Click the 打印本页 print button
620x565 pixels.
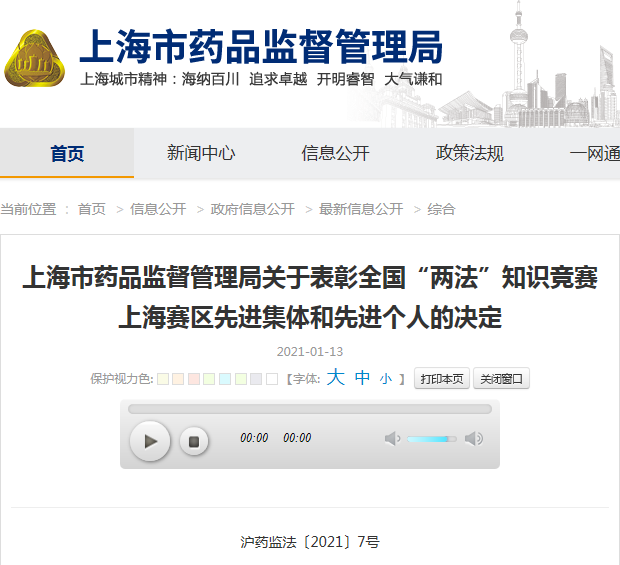tap(441, 379)
